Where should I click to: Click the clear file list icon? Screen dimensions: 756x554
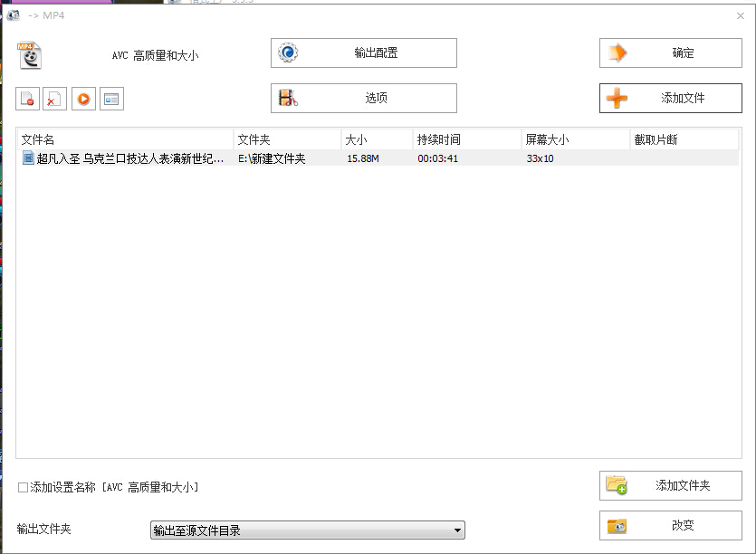tap(54, 98)
